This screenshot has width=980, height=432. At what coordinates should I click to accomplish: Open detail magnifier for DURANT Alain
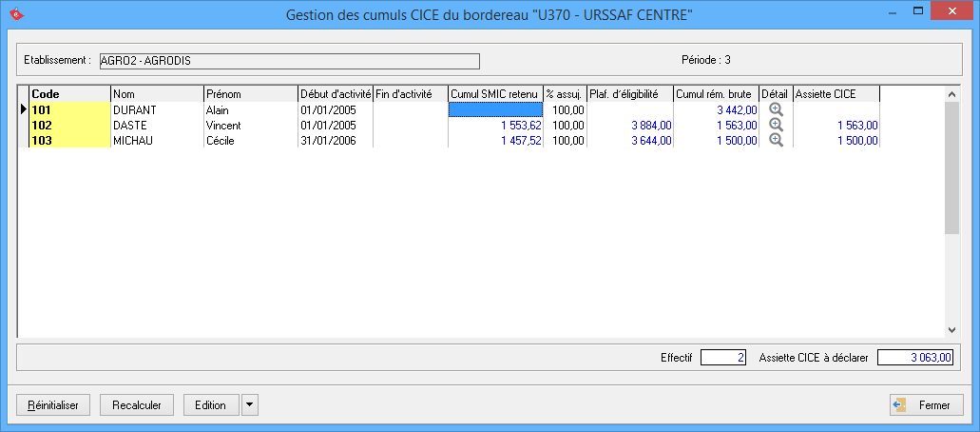(x=776, y=109)
